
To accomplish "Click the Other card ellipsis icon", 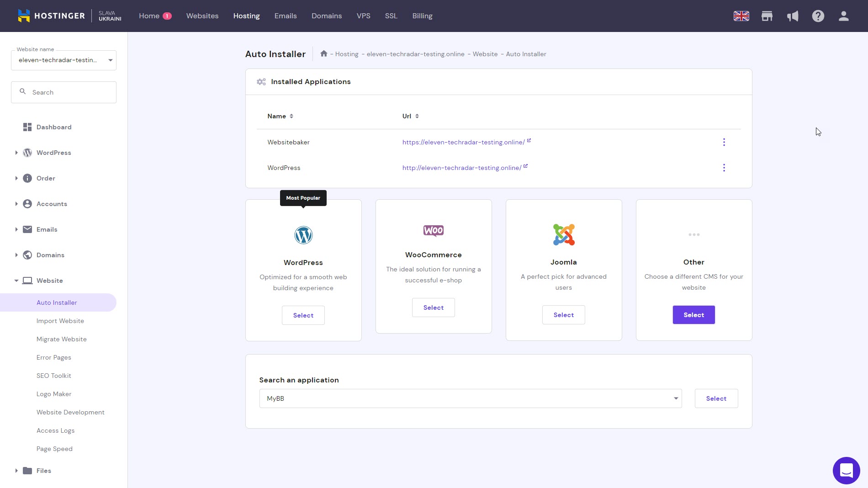I will pos(694,235).
